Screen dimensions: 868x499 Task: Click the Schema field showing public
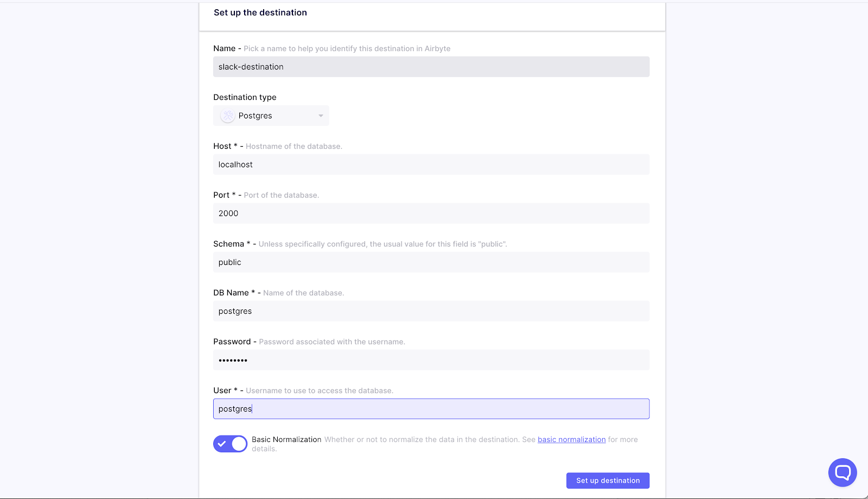pos(431,262)
